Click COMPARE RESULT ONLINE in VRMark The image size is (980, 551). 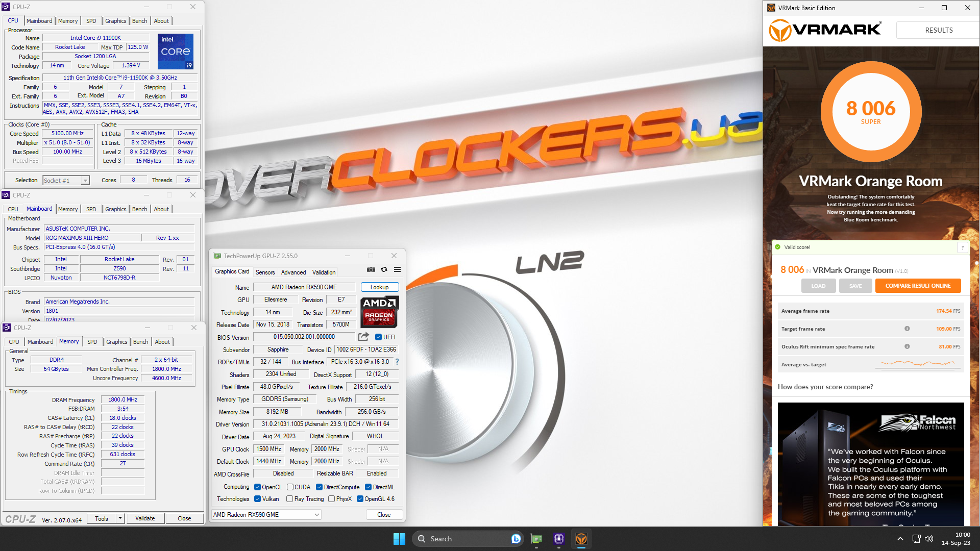click(918, 286)
